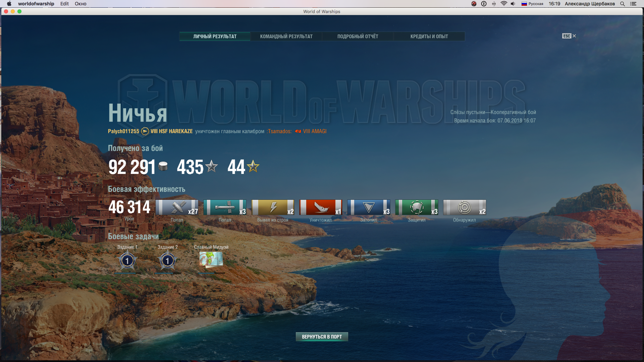
Task: Select the main battery hits x27 ribbon
Action: [177, 207]
